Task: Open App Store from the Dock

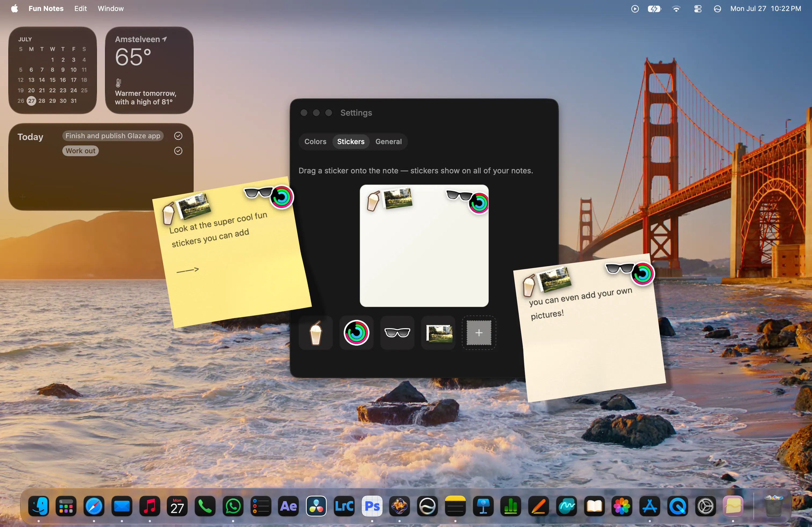Action: [650, 506]
